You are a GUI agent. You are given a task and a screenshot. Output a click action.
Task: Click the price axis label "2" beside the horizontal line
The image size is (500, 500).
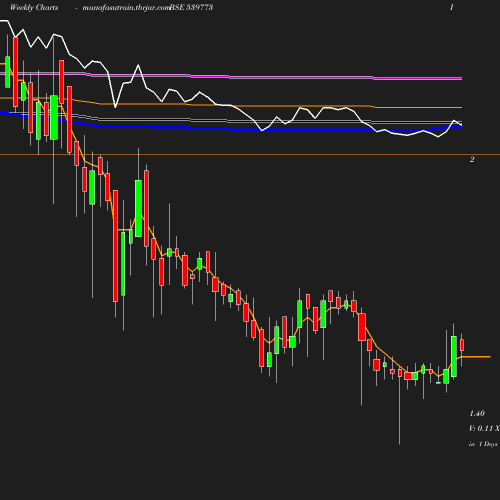(x=472, y=159)
